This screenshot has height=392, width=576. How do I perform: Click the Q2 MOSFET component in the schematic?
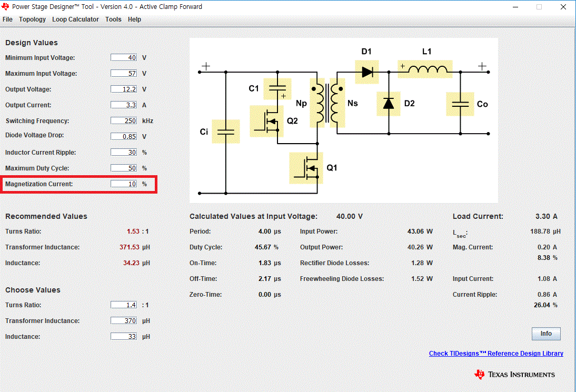267,120
